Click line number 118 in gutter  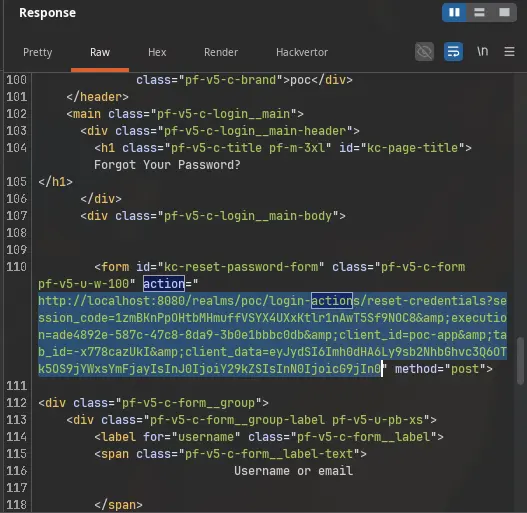point(16,505)
